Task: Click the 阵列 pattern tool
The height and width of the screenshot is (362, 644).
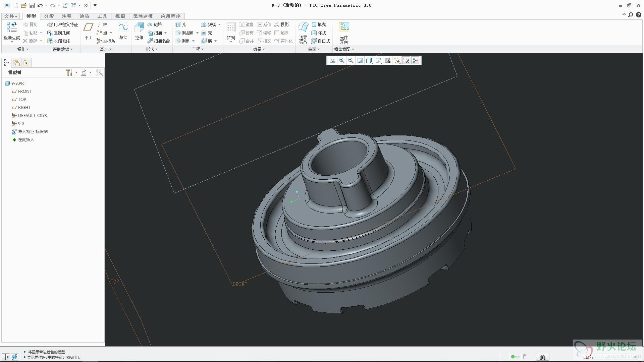Action: [x=230, y=32]
